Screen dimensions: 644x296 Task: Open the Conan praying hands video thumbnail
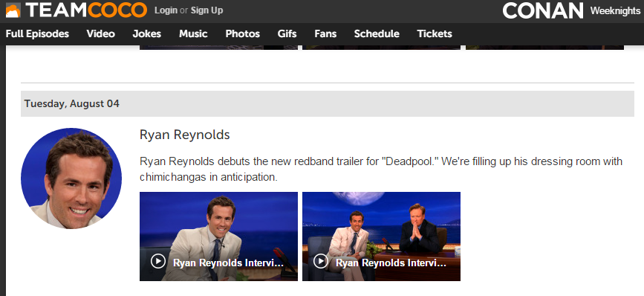click(381, 237)
